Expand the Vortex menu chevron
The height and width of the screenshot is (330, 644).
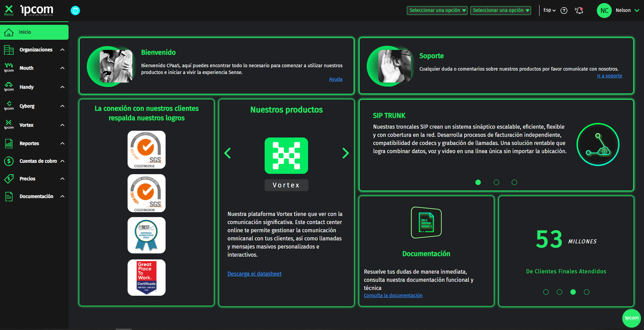point(62,125)
